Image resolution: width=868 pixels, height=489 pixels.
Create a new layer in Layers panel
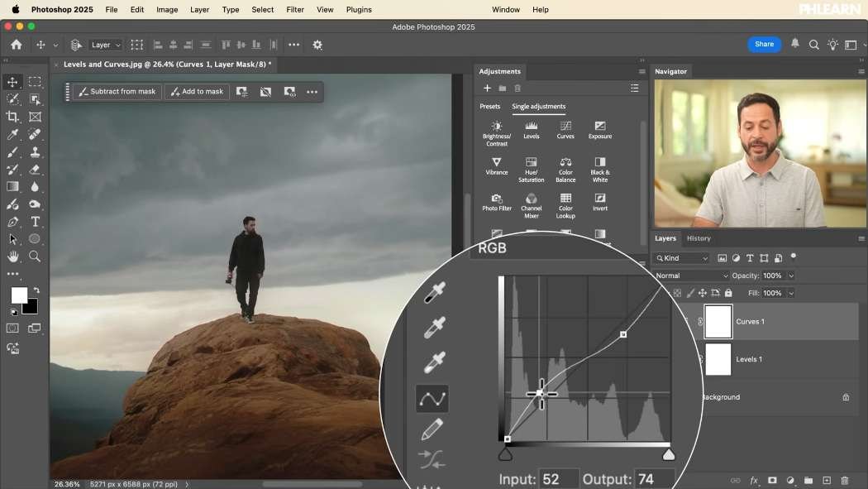[827, 480]
